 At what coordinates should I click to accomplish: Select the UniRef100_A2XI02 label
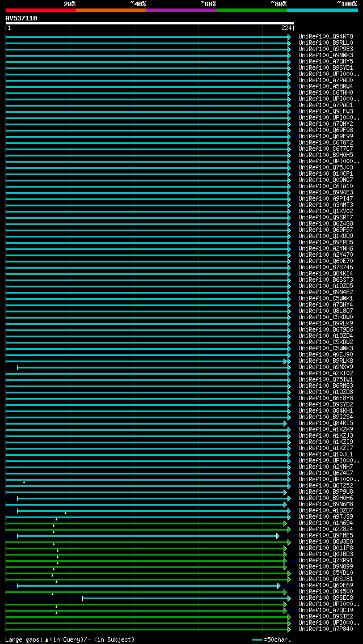point(326,374)
